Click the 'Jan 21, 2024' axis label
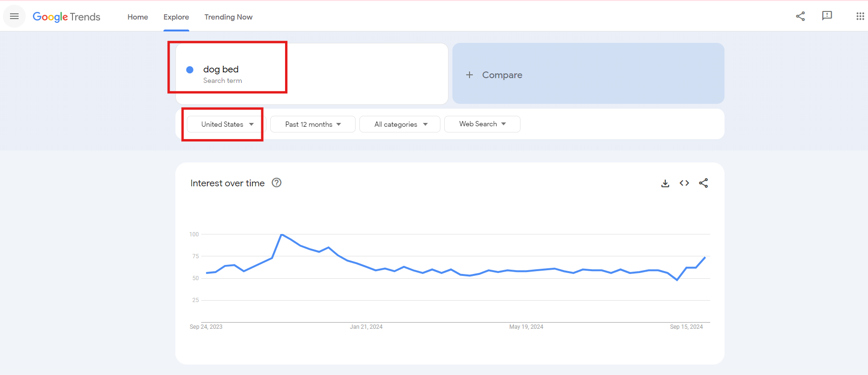This screenshot has width=868, height=375. (x=366, y=327)
